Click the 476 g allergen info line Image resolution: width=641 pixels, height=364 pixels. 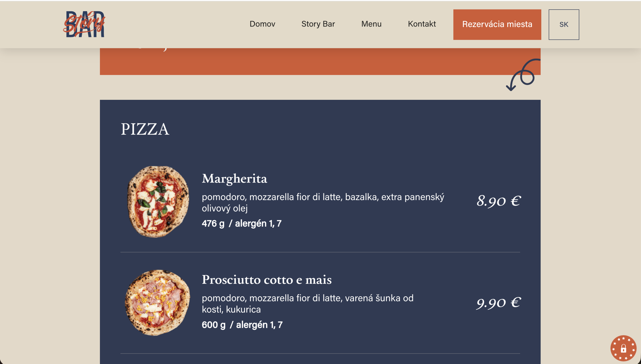click(x=242, y=223)
